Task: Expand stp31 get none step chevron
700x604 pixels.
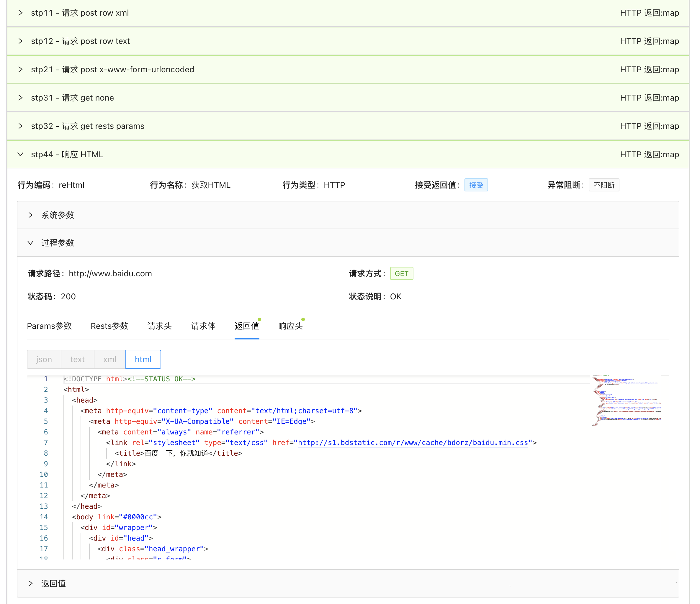Action: tap(21, 98)
